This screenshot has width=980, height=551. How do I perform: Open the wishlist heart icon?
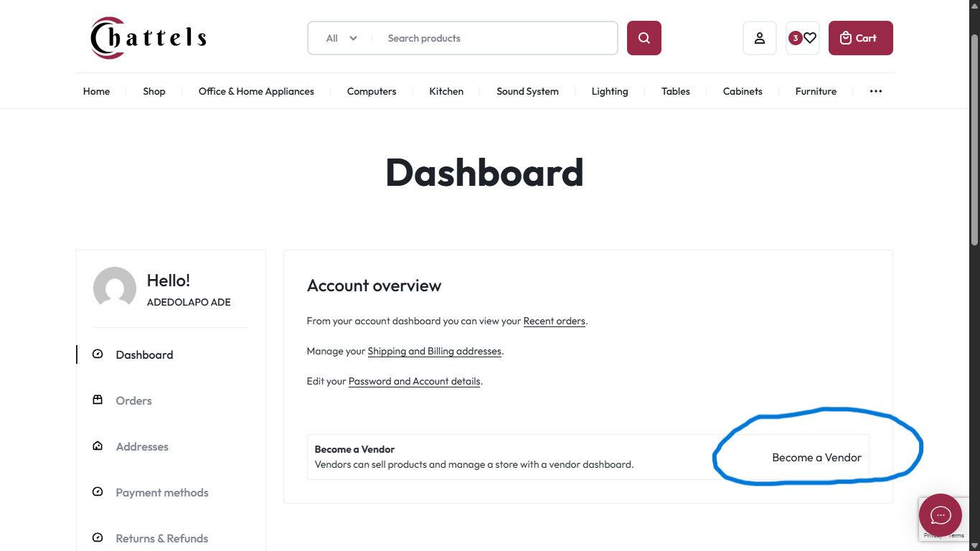click(x=810, y=38)
